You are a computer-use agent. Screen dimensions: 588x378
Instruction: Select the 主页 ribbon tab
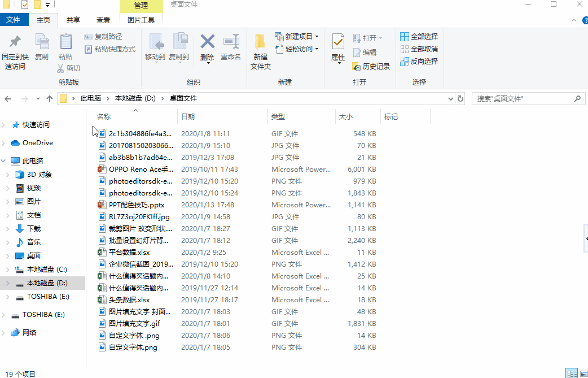[x=43, y=20]
